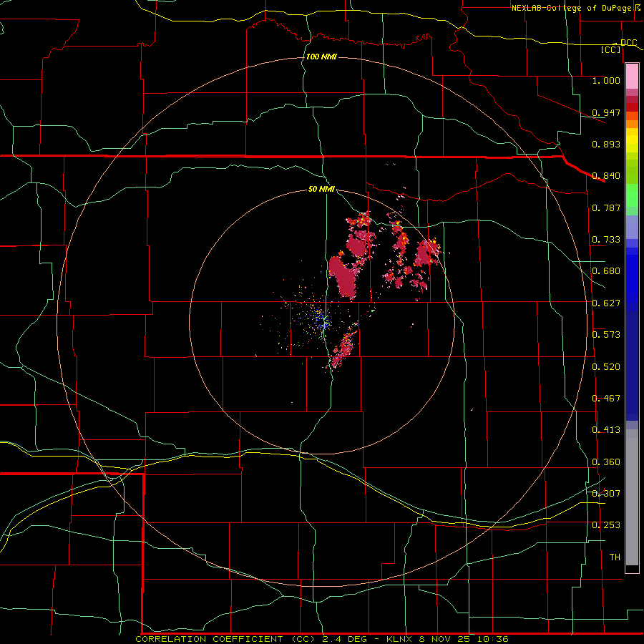Select the 0.947 scale value
Screen dimensions: 644x644
(x=606, y=112)
